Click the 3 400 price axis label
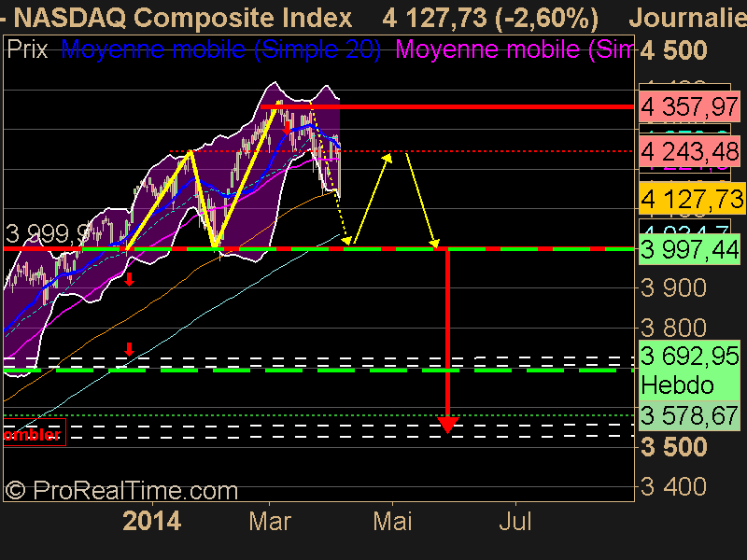Image resolution: width=747 pixels, height=560 pixels. coord(673,486)
